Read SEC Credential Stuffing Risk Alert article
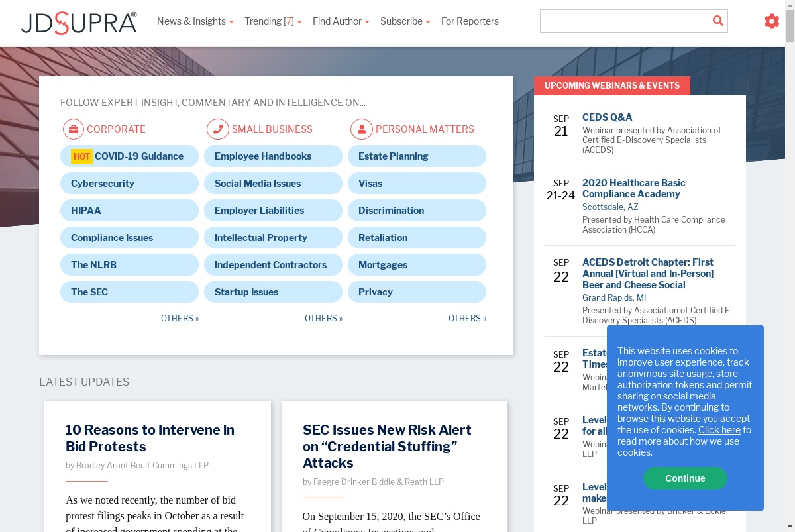 [387, 447]
